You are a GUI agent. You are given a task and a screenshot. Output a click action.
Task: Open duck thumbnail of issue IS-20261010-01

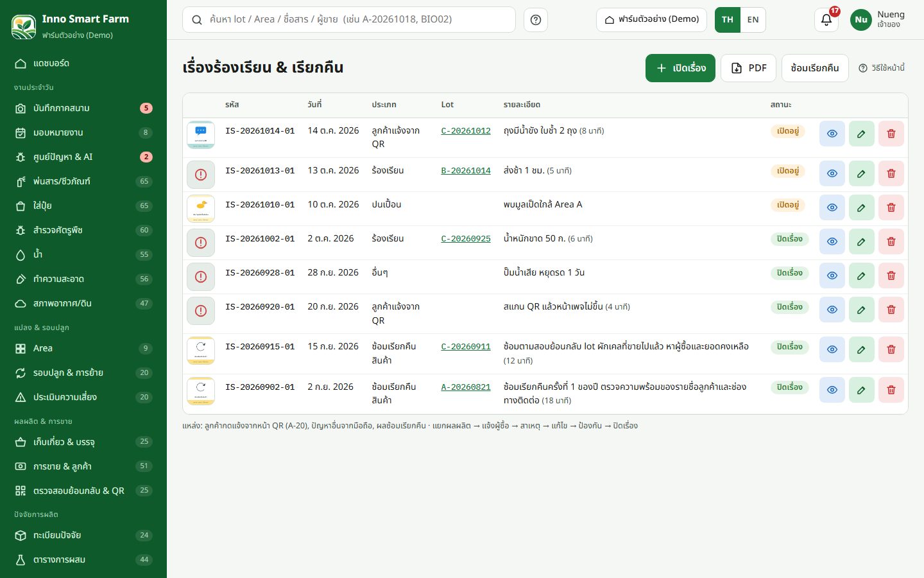coord(201,208)
